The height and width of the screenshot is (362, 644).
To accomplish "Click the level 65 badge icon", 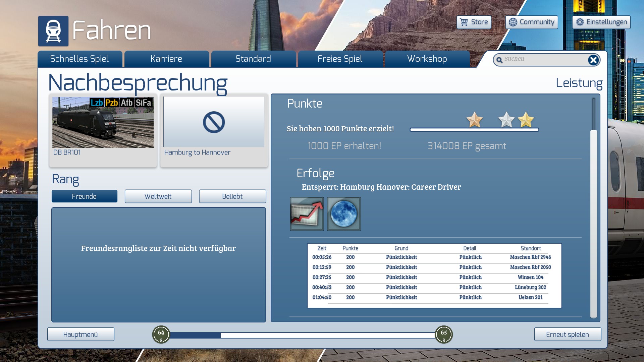I will (444, 334).
